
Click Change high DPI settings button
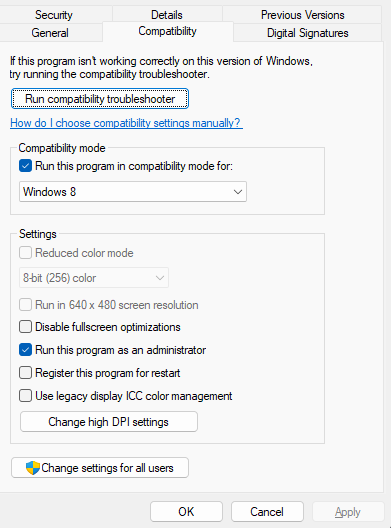[109, 422]
